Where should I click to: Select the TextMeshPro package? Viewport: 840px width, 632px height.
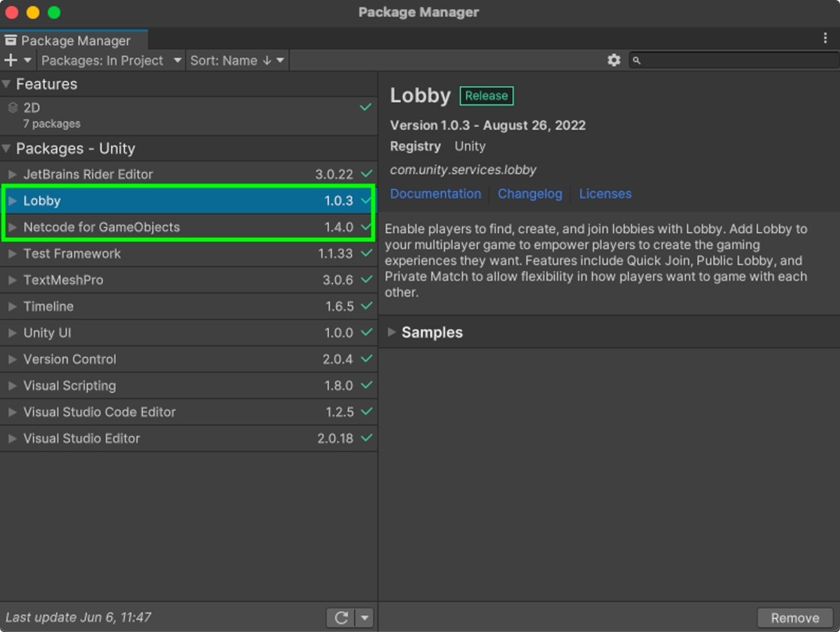click(188, 280)
